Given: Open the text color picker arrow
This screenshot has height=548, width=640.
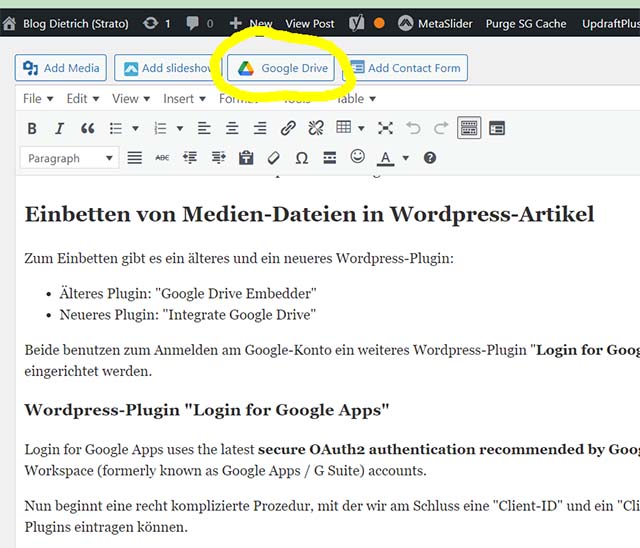Looking at the screenshot, I should pos(405,158).
